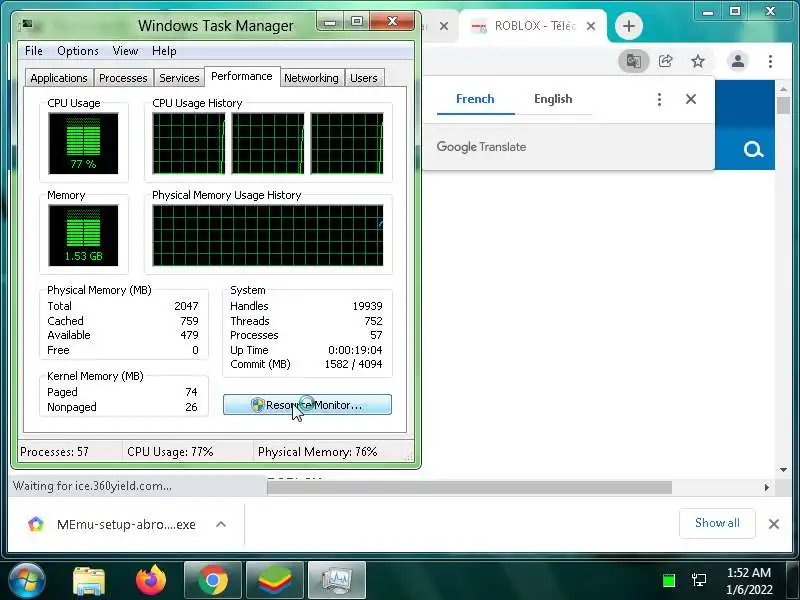Screen dimensions: 800x600
Task: Switch to Chrome in the taskbar
Action: pos(213,580)
